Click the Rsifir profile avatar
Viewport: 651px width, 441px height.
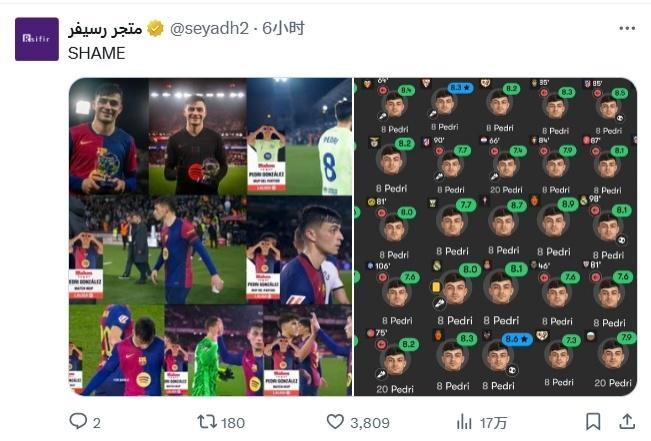pos(36,39)
